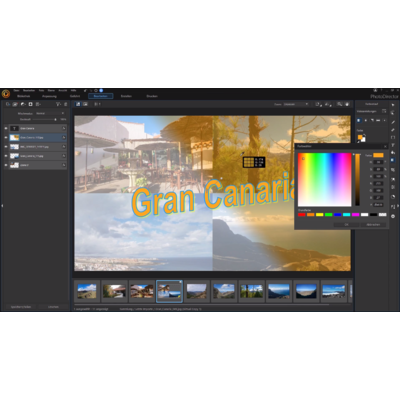Select the highlighted gradient tool
Image resolution: width=400 pixels, height=400 pixels.
pyautogui.click(x=393, y=160)
